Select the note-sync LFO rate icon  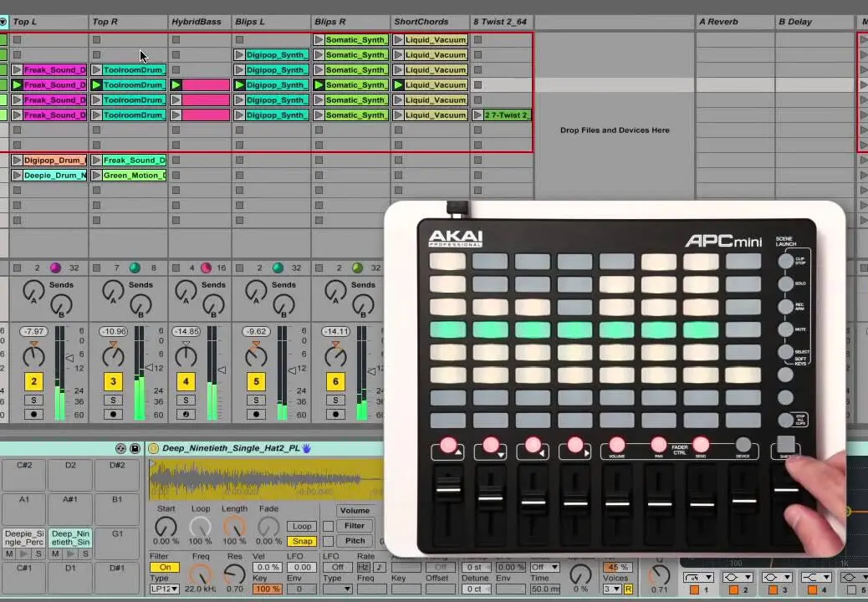[x=379, y=567]
